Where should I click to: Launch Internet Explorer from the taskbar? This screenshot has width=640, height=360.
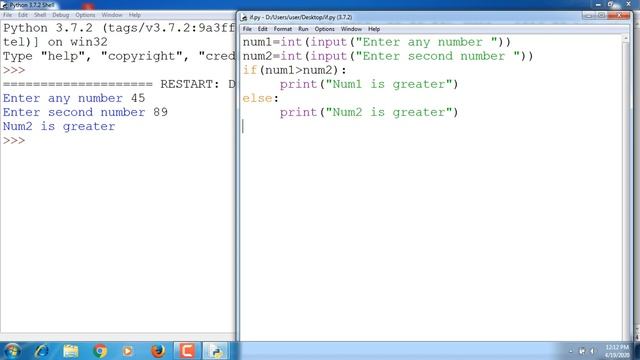click(x=41, y=351)
